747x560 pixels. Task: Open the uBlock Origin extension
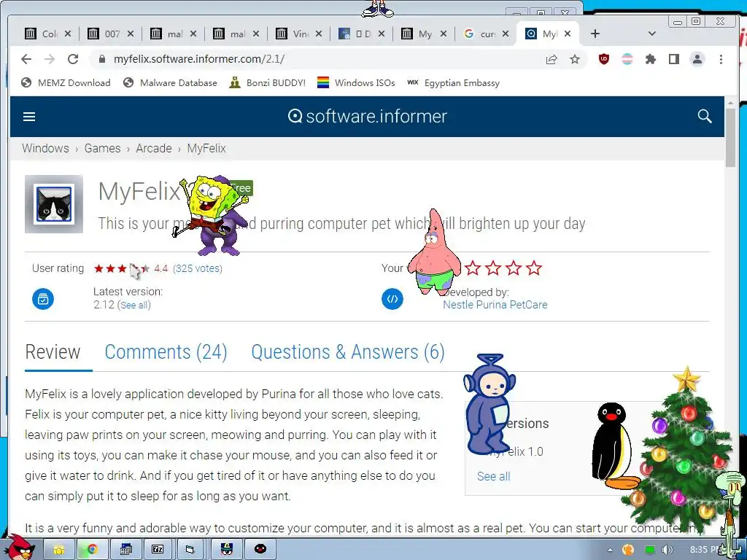603,59
